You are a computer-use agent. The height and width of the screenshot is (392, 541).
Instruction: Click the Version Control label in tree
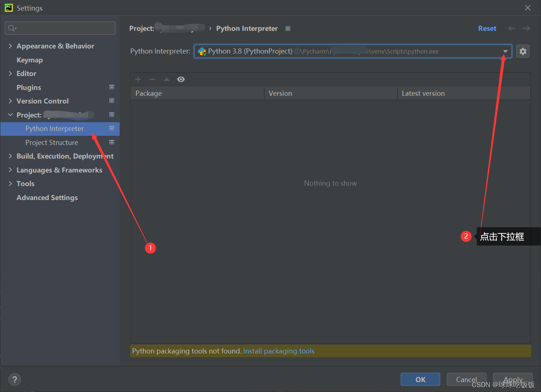pos(43,101)
